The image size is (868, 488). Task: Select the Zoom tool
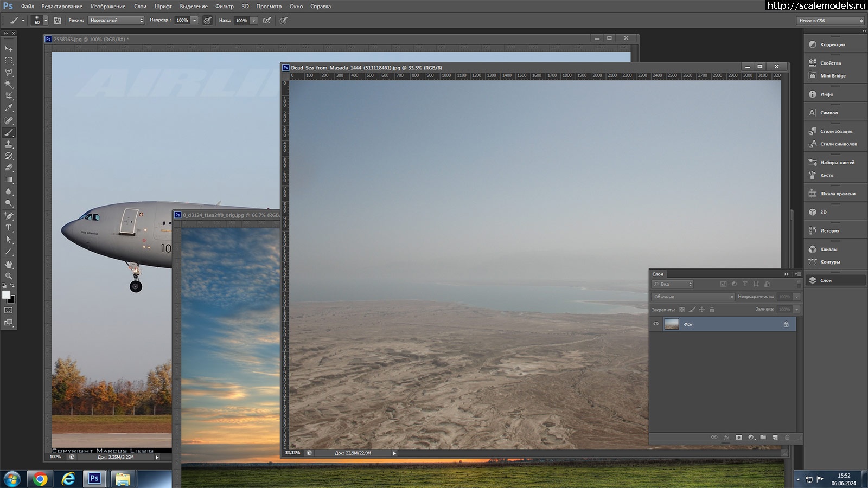[x=9, y=277]
